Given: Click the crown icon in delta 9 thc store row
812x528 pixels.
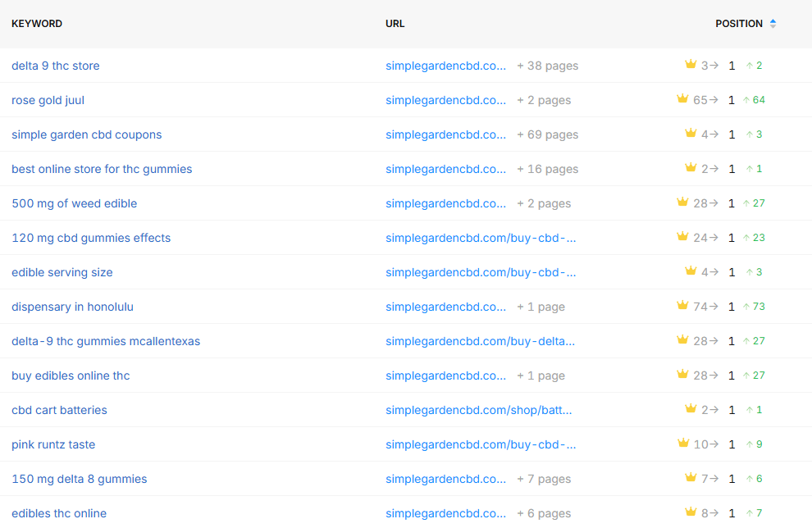Looking at the screenshot, I should point(691,64).
